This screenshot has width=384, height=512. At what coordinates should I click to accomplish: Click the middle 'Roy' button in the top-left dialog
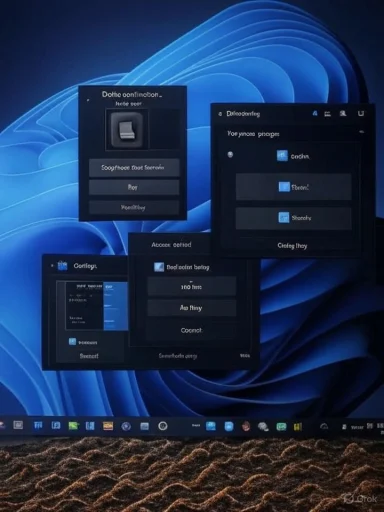tap(134, 187)
